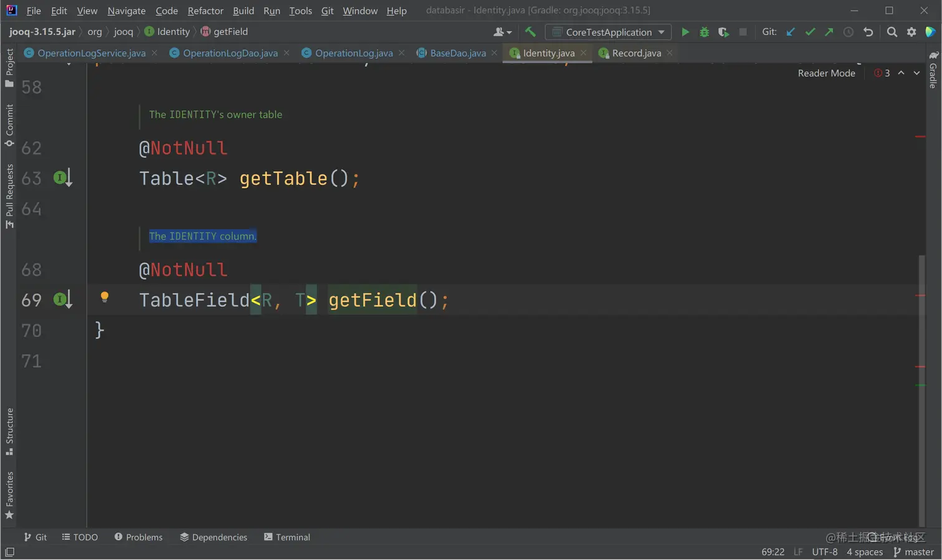The width and height of the screenshot is (942, 560).
Task: Open the 4 spaces indent settings
Action: click(x=864, y=552)
